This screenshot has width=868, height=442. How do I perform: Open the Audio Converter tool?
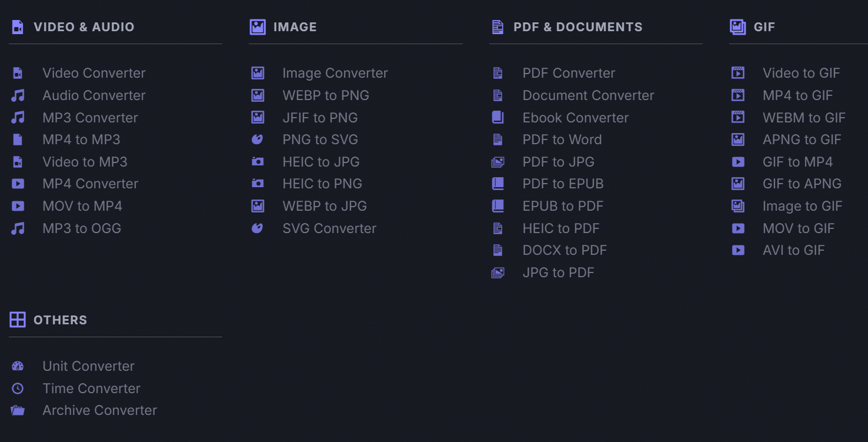tap(94, 95)
